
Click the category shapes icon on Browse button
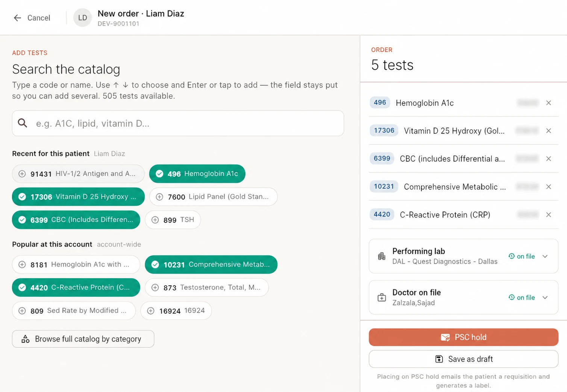pyautogui.click(x=25, y=339)
